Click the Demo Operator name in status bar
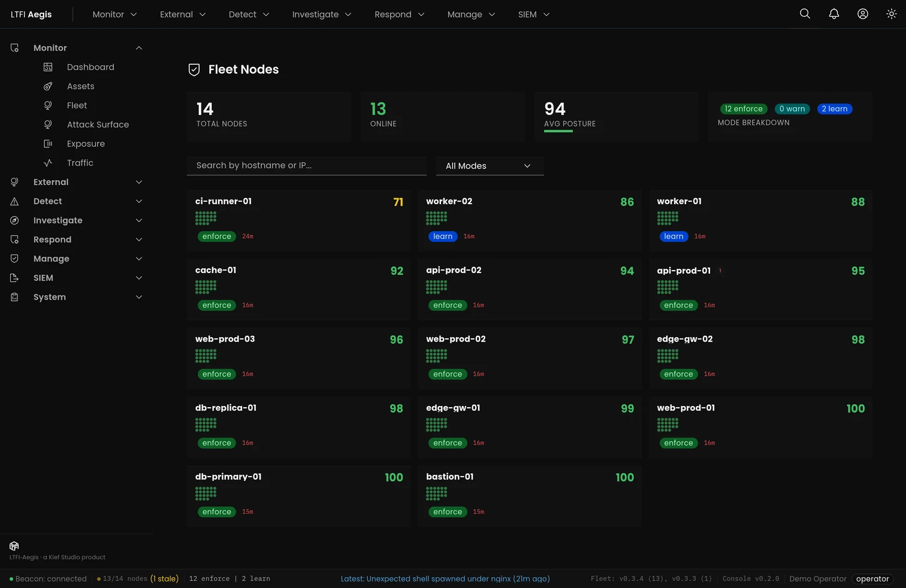Screen dimensions: 906x588 click(818, 579)
